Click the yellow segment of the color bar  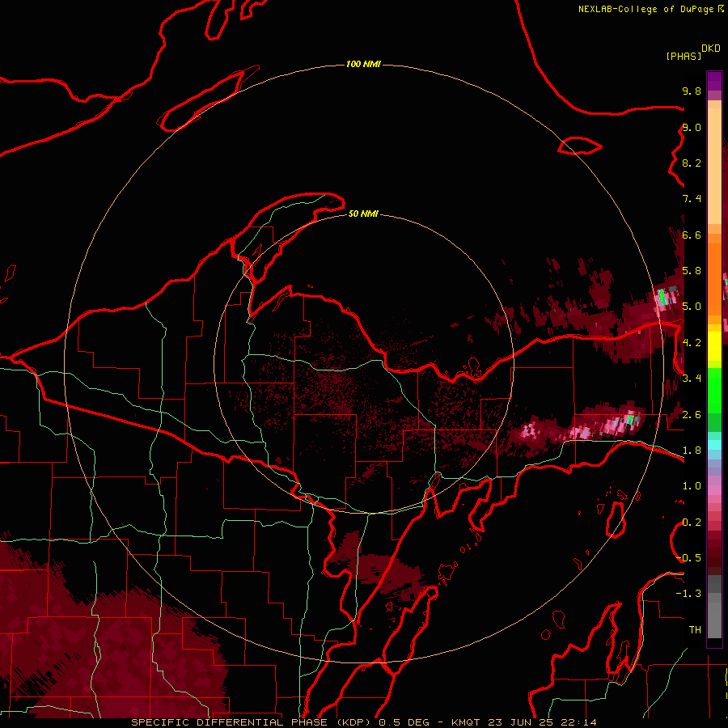pyautogui.click(x=714, y=346)
